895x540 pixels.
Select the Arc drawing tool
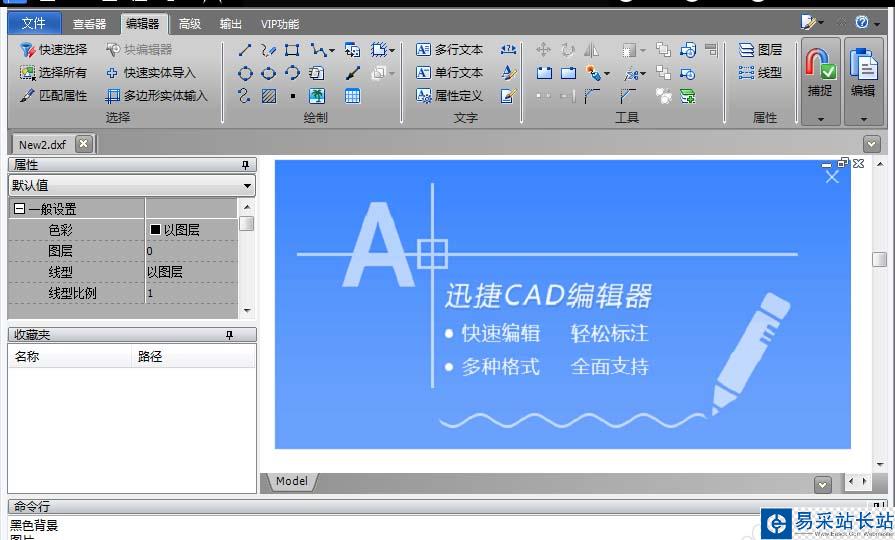click(292, 73)
